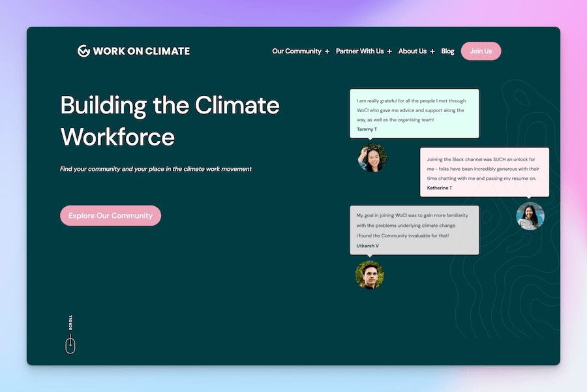Click the Join Us button
The height and width of the screenshot is (392, 587).
point(481,51)
